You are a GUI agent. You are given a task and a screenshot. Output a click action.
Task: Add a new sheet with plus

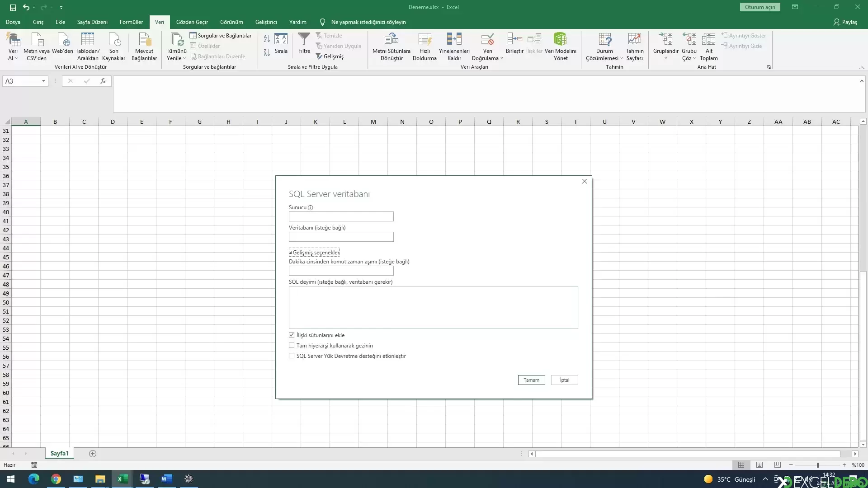(93, 454)
